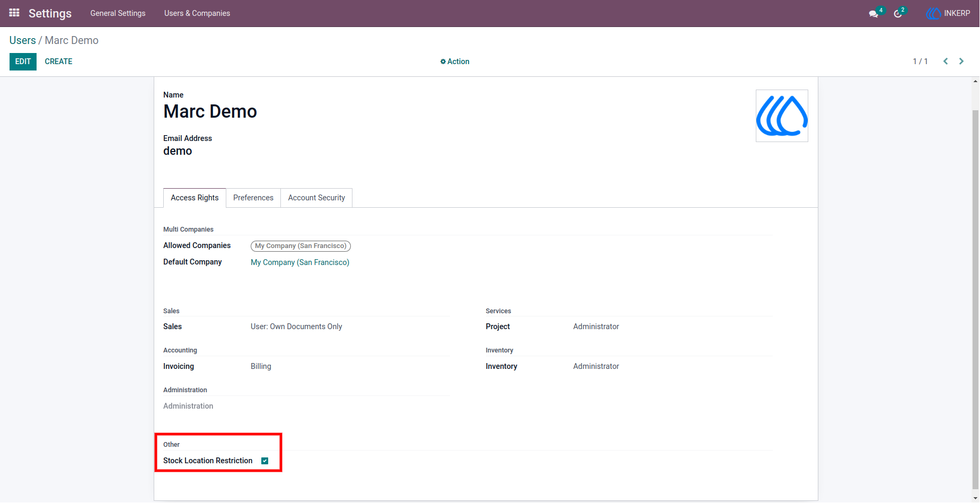The image size is (980, 503).
Task: Open Users & Companies menu
Action: (x=197, y=13)
